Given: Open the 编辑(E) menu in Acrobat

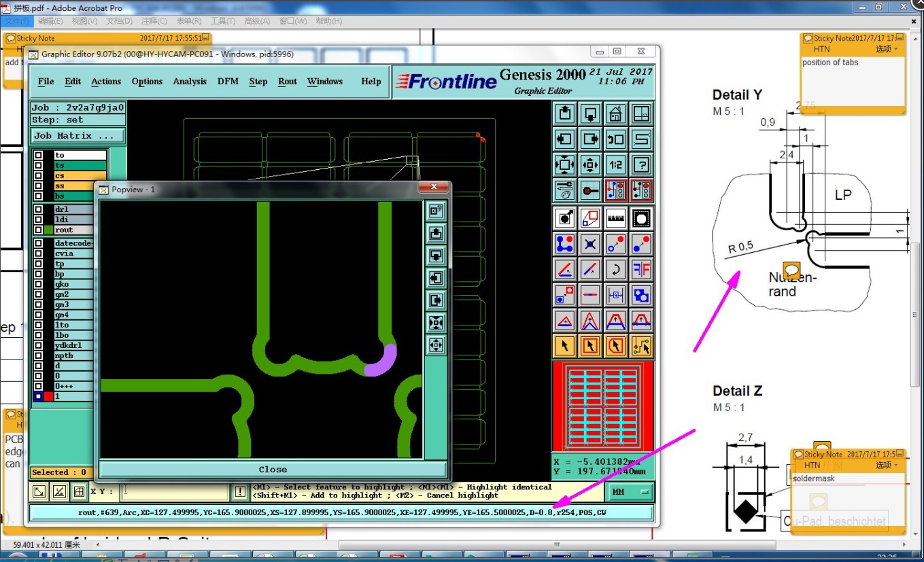Looking at the screenshot, I should [50, 21].
